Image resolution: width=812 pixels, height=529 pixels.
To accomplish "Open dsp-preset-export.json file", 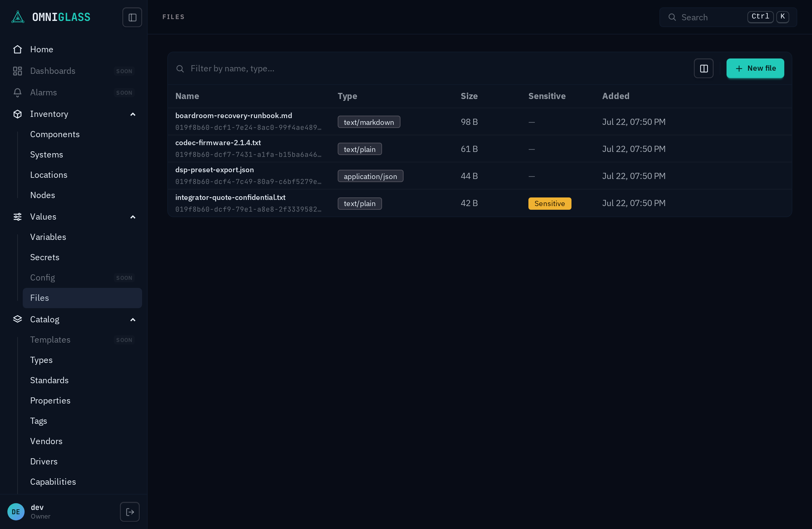I will (215, 170).
